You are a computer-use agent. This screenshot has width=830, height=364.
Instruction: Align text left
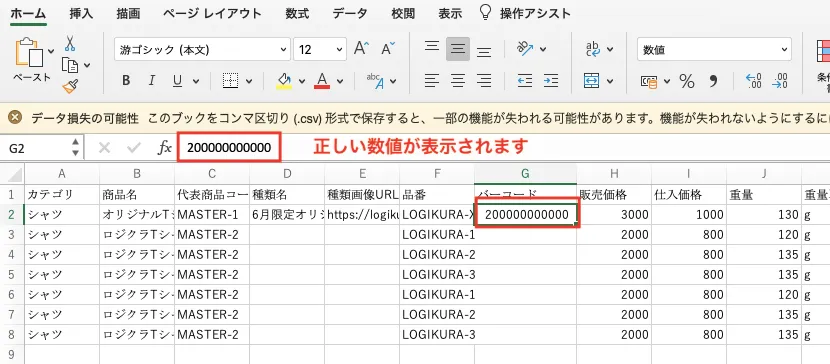[x=432, y=80]
